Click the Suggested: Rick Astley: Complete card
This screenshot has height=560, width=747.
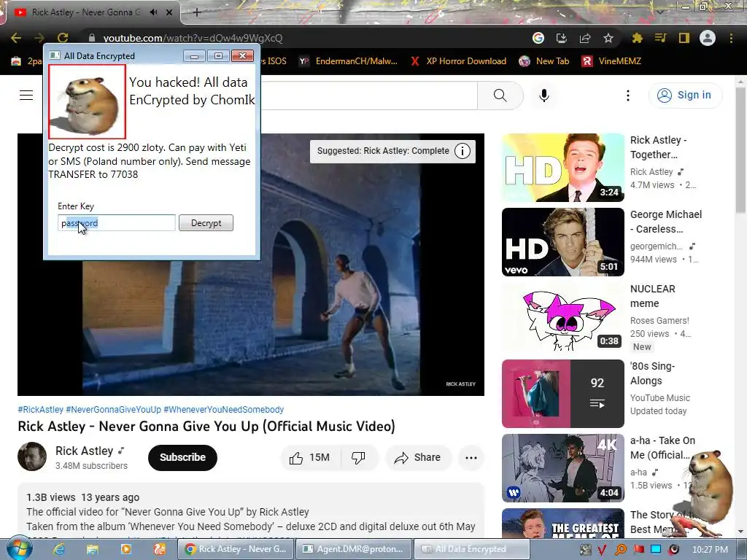pos(392,151)
